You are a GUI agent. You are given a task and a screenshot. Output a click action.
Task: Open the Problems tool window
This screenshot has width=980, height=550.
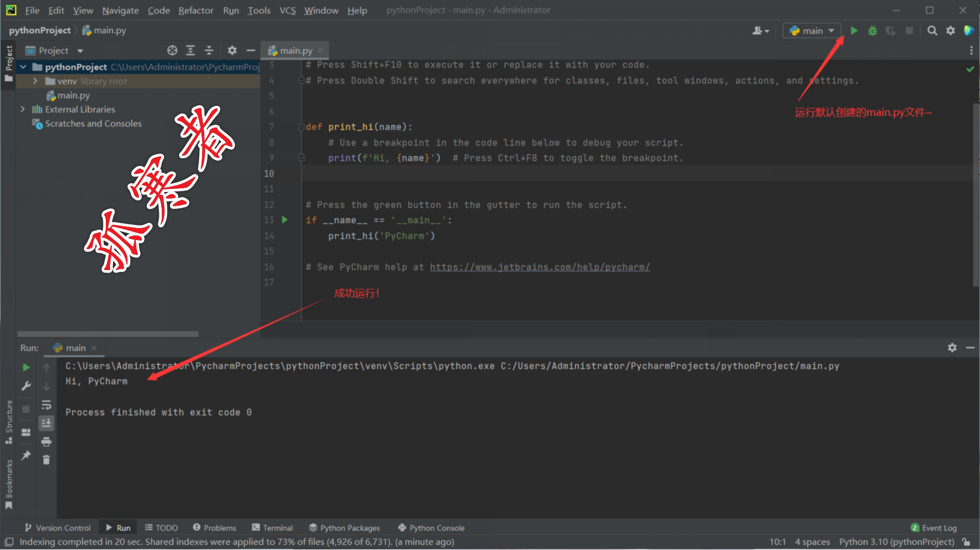[x=215, y=528]
